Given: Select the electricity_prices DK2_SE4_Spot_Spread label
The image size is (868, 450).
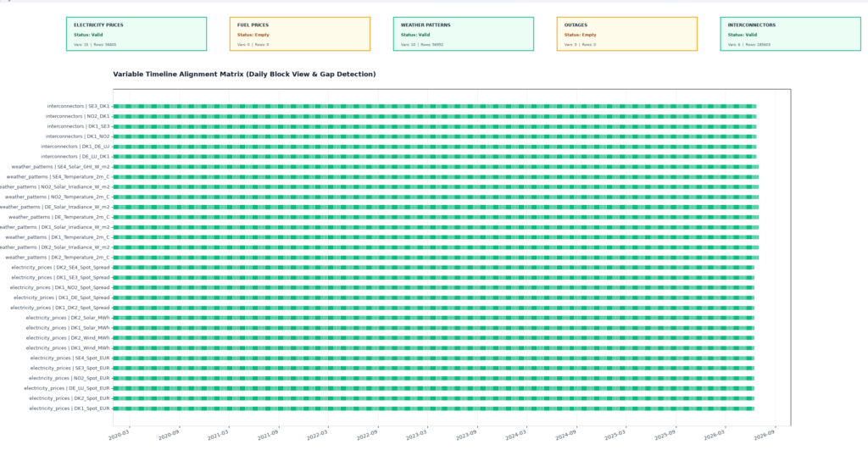Looking at the screenshot, I should (60, 267).
